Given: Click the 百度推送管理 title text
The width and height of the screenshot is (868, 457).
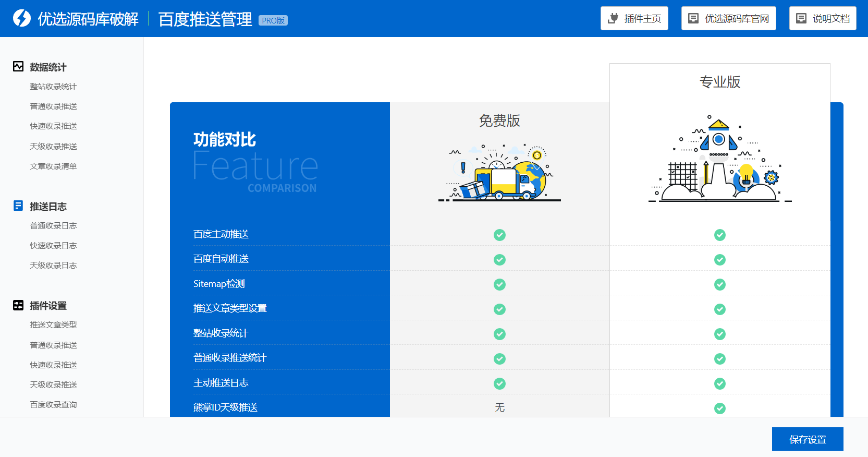Looking at the screenshot, I should (205, 19).
